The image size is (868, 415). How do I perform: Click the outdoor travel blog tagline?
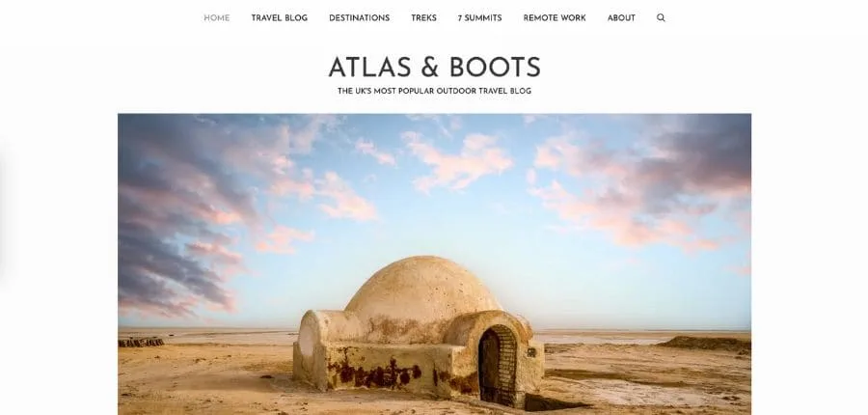click(x=434, y=91)
